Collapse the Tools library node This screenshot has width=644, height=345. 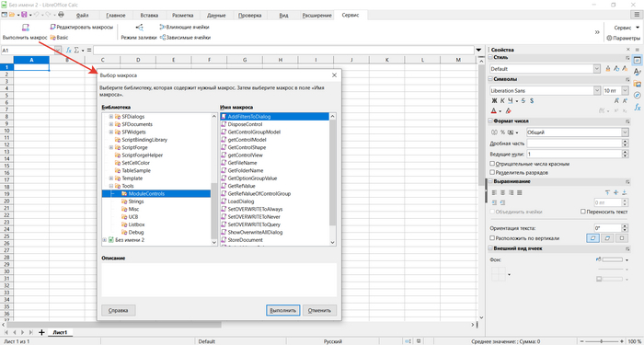click(x=111, y=186)
